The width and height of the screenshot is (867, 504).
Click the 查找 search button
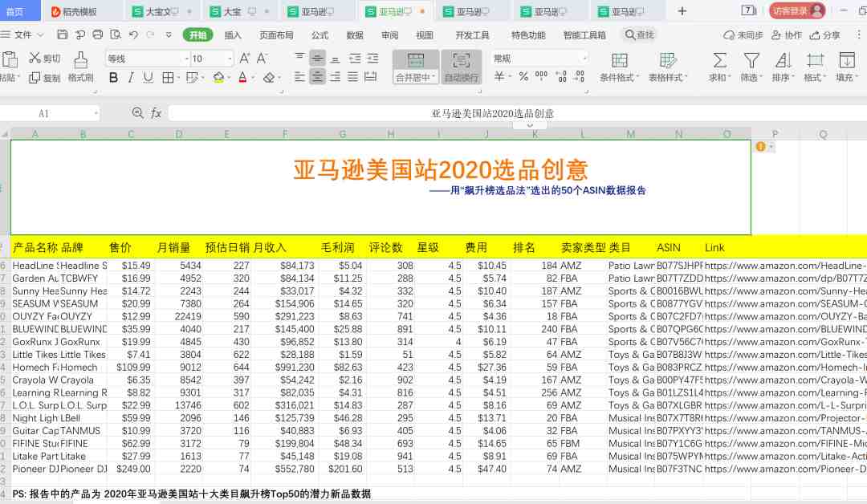[640, 35]
